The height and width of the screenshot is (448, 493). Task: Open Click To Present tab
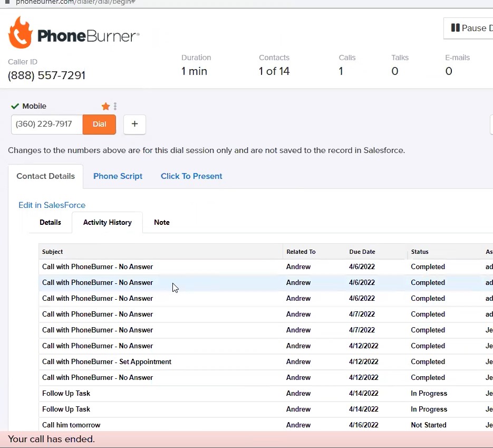191,176
